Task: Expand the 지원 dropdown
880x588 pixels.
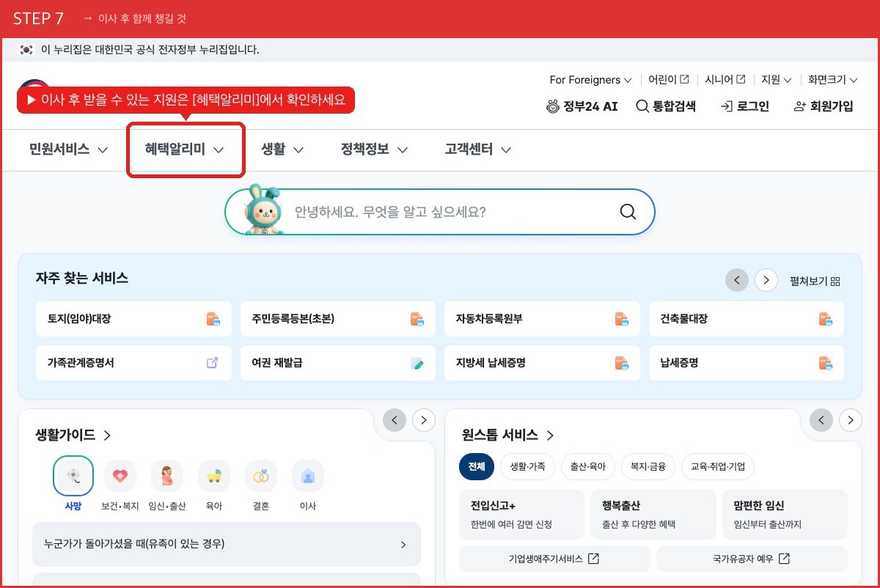Action: 776,79
